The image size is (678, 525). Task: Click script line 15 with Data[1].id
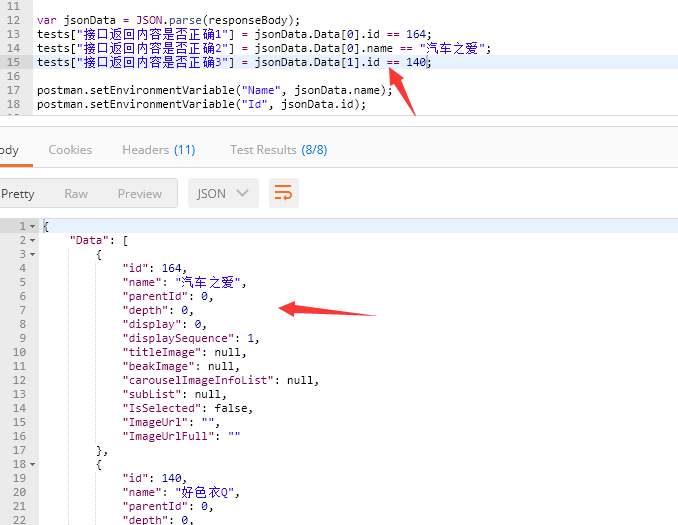point(234,62)
